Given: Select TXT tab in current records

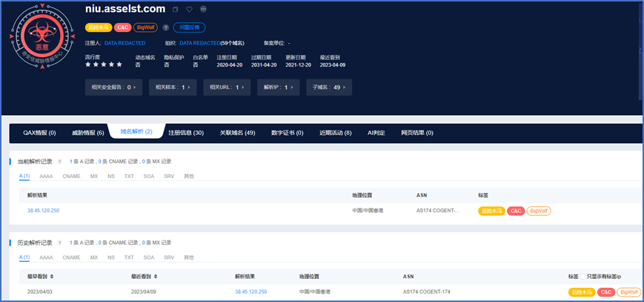Looking at the screenshot, I should point(129,176).
